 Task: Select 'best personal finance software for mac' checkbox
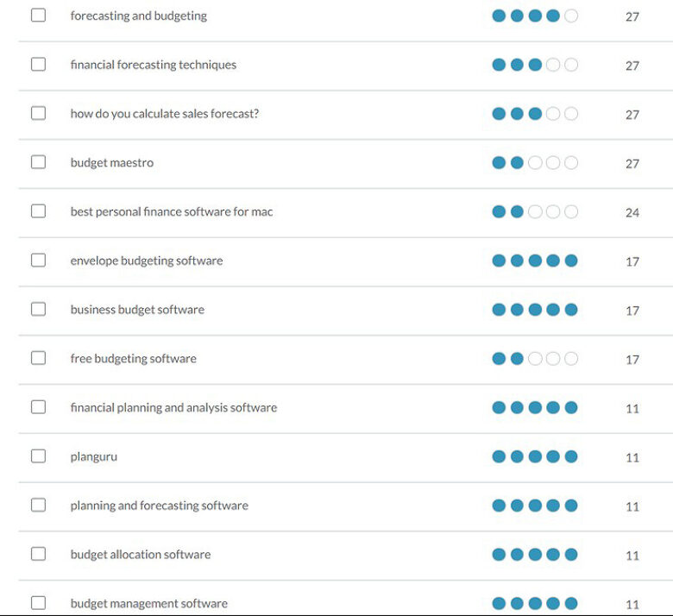click(x=38, y=211)
